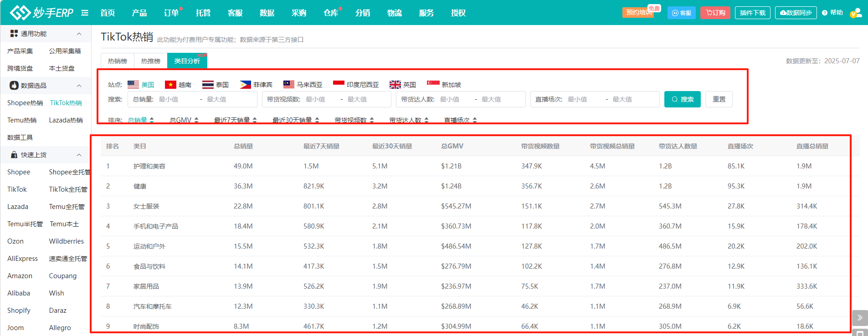Open the 帮助 link
The width and height of the screenshot is (868, 336).
click(832, 13)
